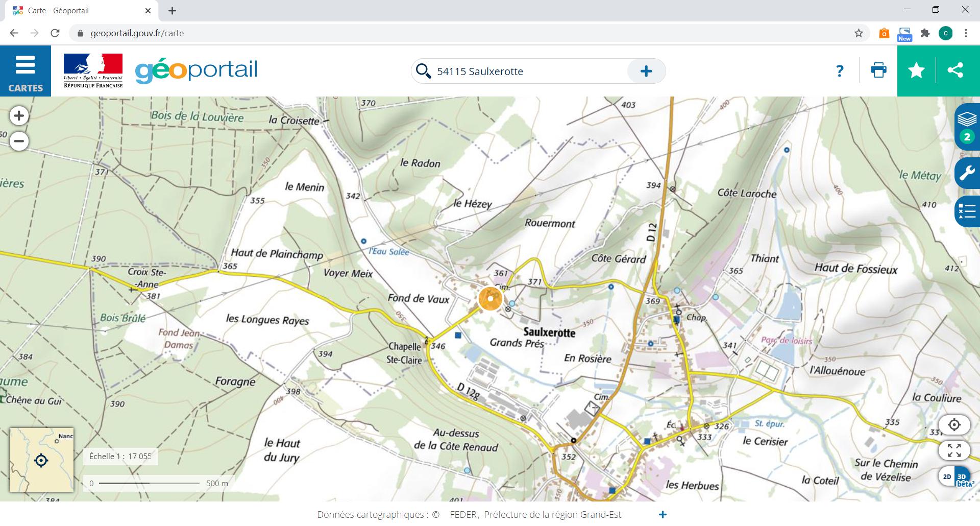Open the map legend list panel
980x526 pixels.
tap(967, 211)
